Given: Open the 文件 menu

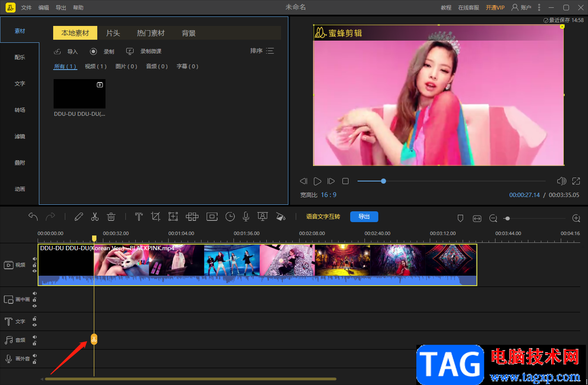Looking at the screenshot, I should [26, 8].
